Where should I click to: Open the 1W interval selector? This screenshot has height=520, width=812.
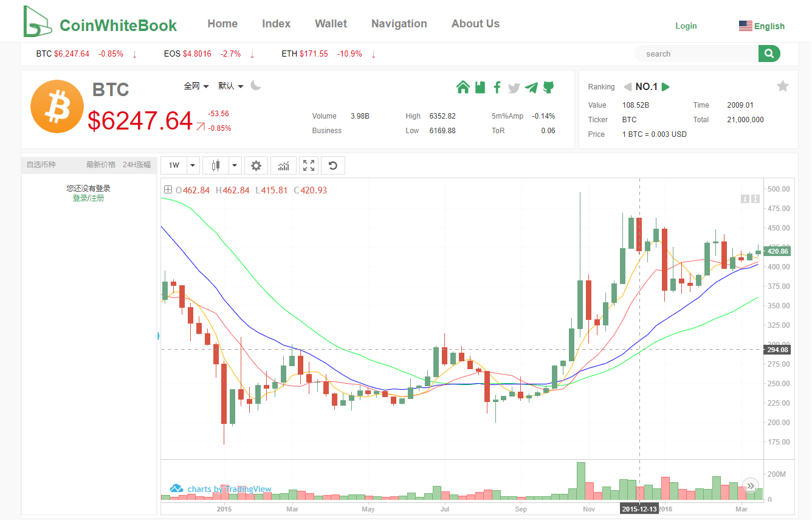174,165
